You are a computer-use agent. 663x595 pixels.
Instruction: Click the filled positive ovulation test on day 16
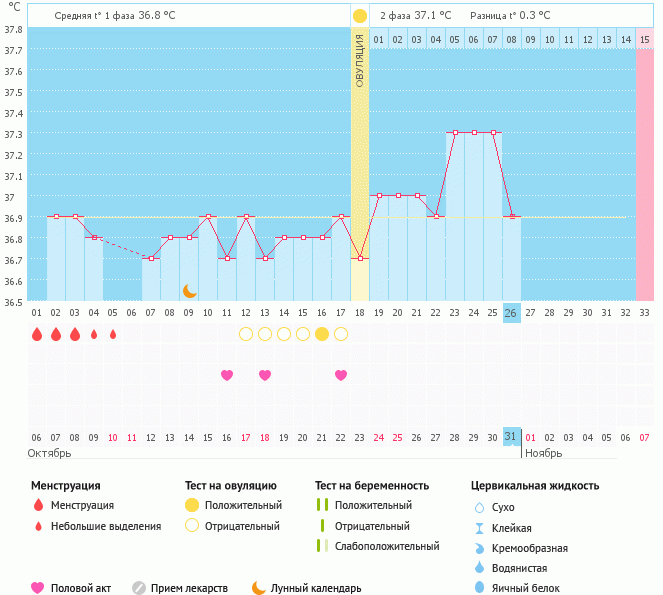322,334
